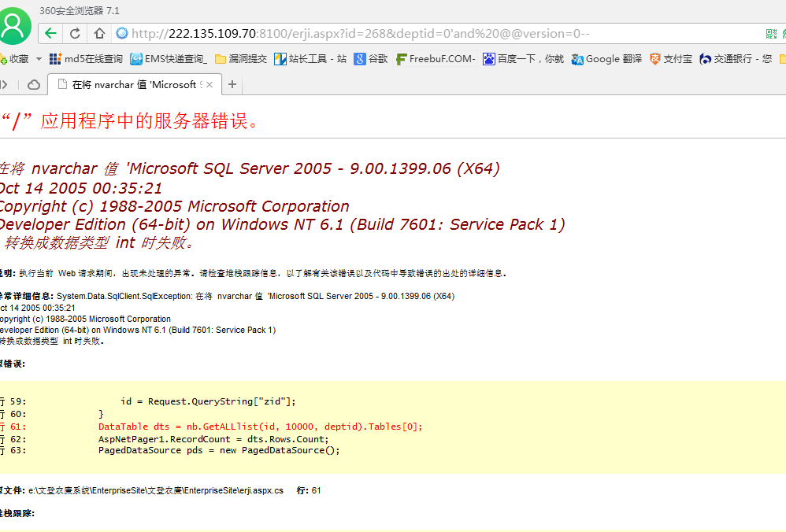Open md5在线查询 bookmark

tap(86, 59)
